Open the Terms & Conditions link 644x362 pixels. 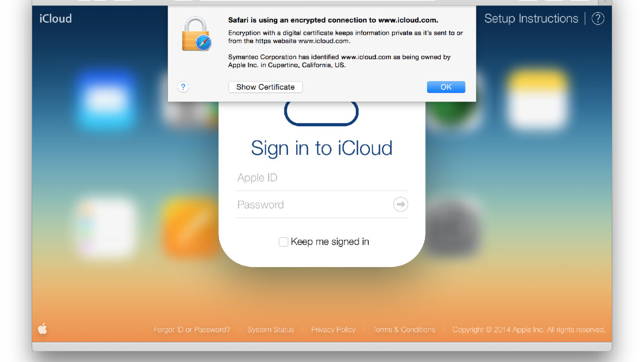[404, 330]
